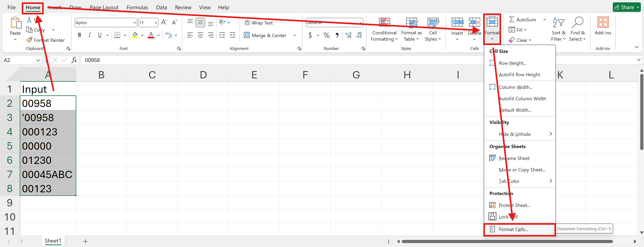Toggle Bold formatting
This screenshot has width=644, height=247.
coord(79,35)
